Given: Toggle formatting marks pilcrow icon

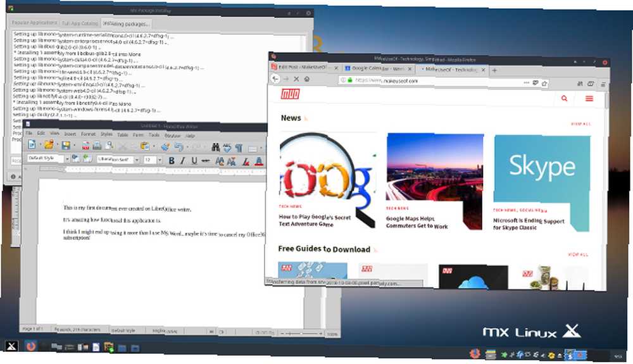Looking at the screenshot, I should pyautogui.click(x=239, y=148).
